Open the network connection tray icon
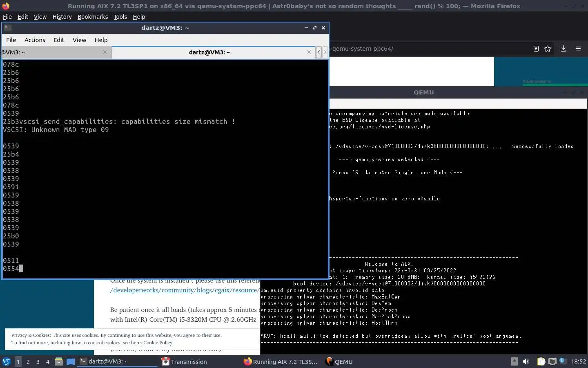The height and width of the screenshot is (368, 588). click(x=552, y=361)
